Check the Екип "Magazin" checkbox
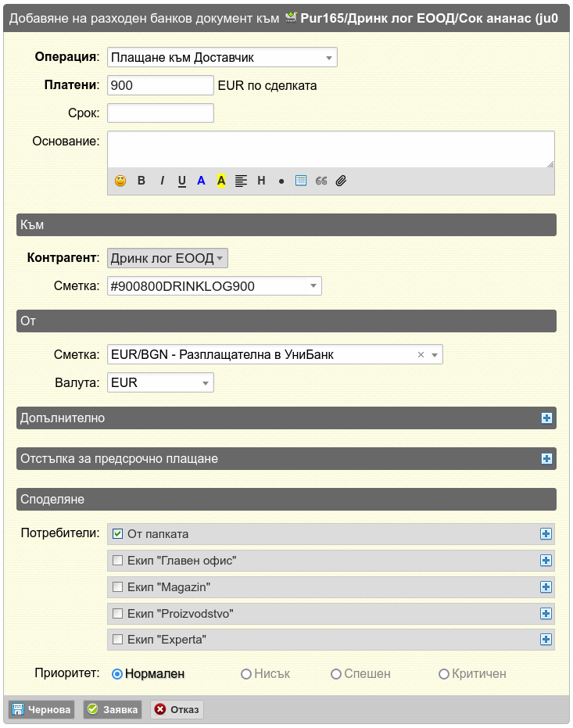The image size is (573, 728). coord(118,586)
